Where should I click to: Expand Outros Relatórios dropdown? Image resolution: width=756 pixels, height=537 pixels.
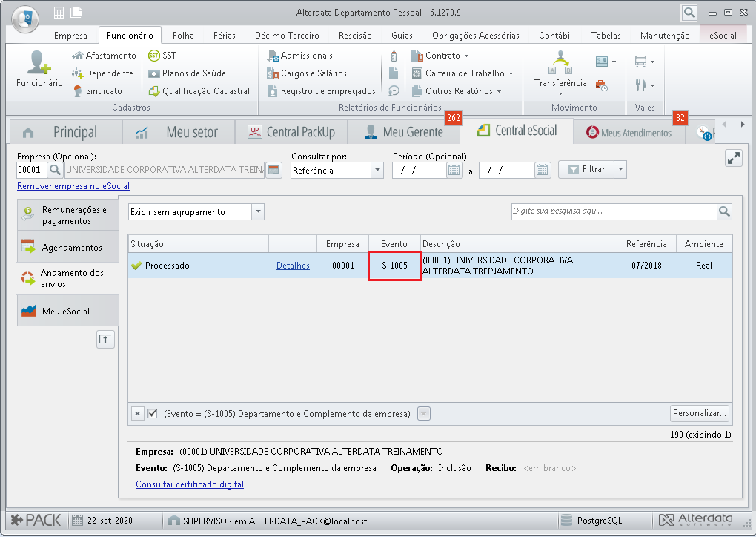click(x=499, y=91)
